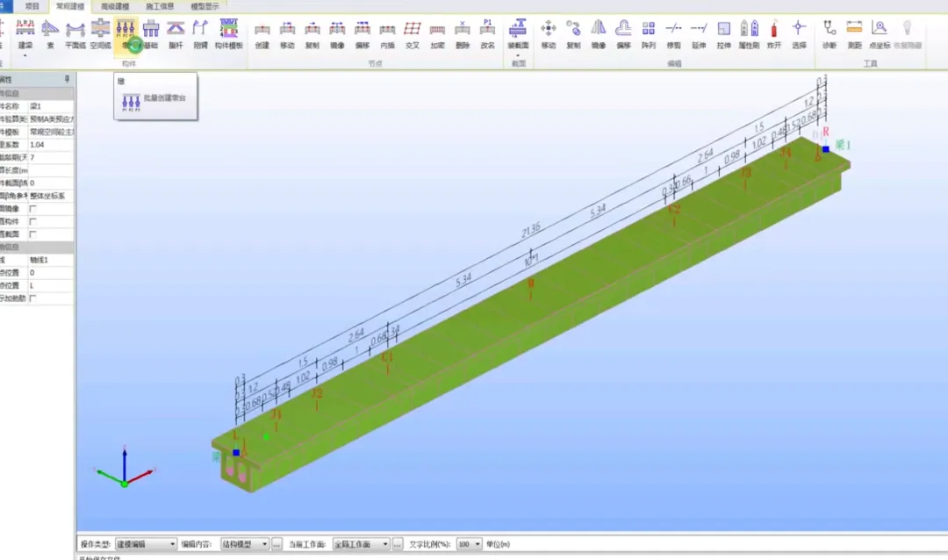Open the 当前工作面 dropdown

click(x=361, y=544)
